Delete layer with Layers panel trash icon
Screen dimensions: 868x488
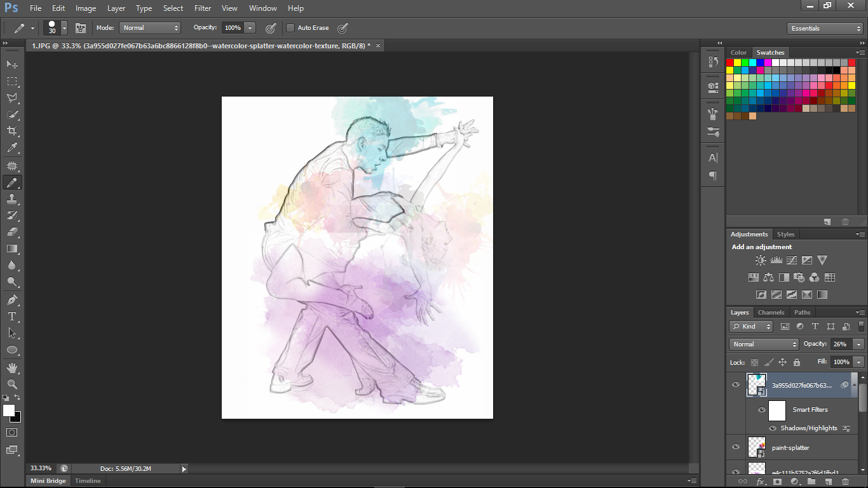(x=845, y=482)
